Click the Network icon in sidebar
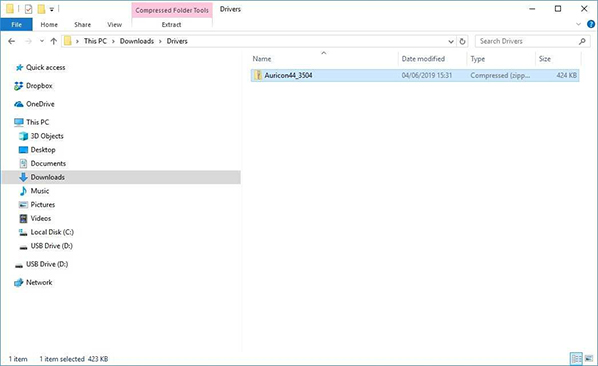598x366 pixels. coord(18,283)
